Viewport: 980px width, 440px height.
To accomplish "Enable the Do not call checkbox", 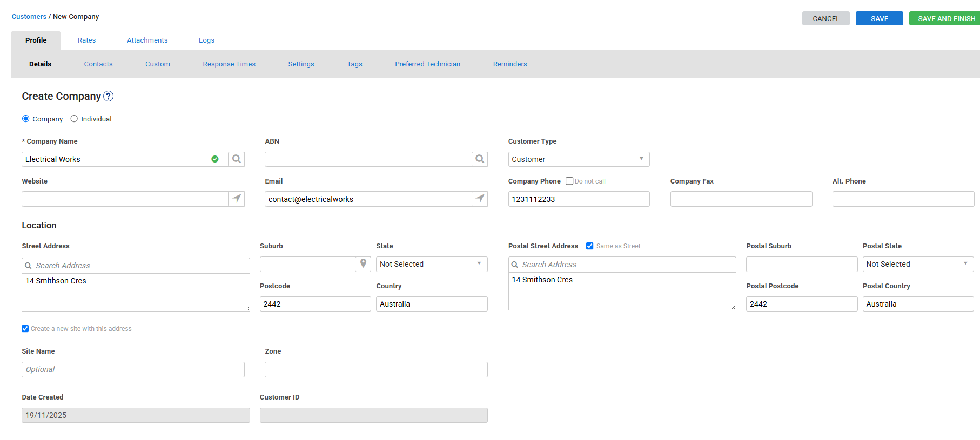I will 569,181.
